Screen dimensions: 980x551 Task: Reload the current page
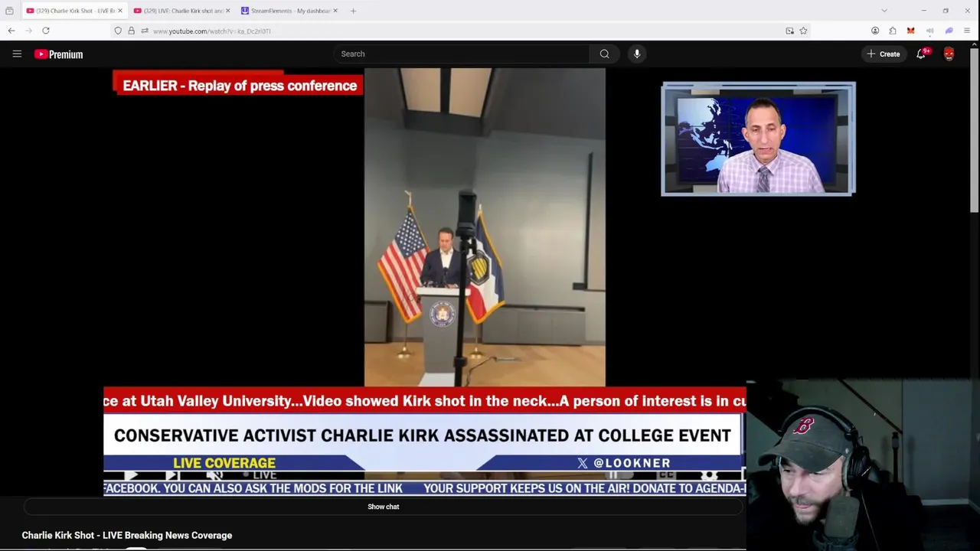point(46,31)
